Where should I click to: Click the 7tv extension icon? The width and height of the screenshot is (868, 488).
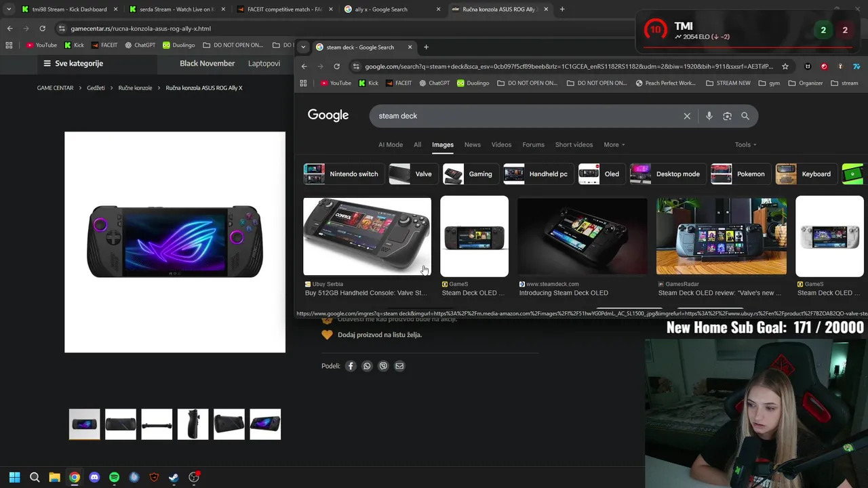tap(856, 66)
